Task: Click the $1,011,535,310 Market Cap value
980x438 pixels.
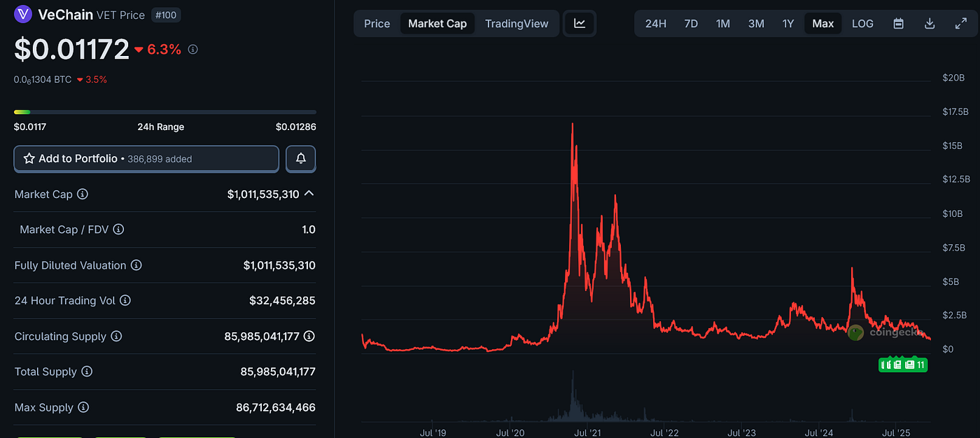Action: pos(263,195)
